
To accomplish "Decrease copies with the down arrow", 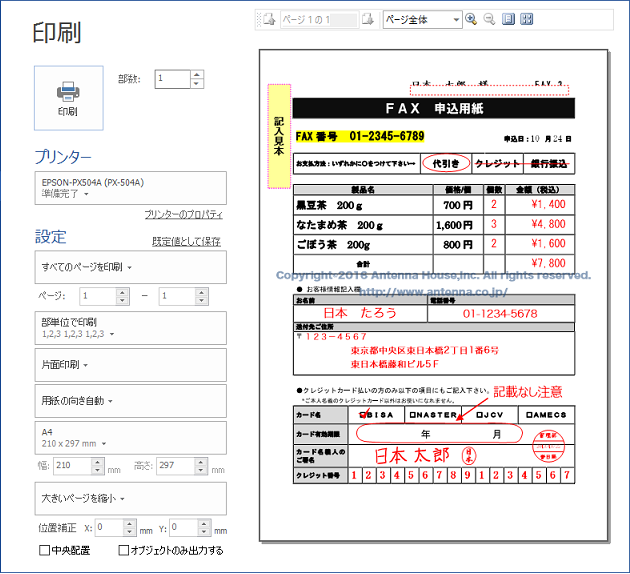I will [x=197, y=84].
